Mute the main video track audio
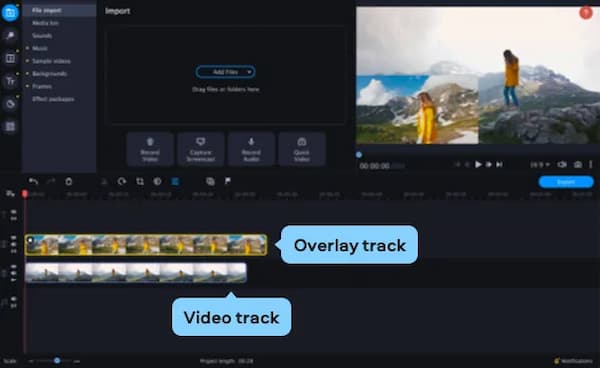This screenshot has width=600, height=368. 13,274
